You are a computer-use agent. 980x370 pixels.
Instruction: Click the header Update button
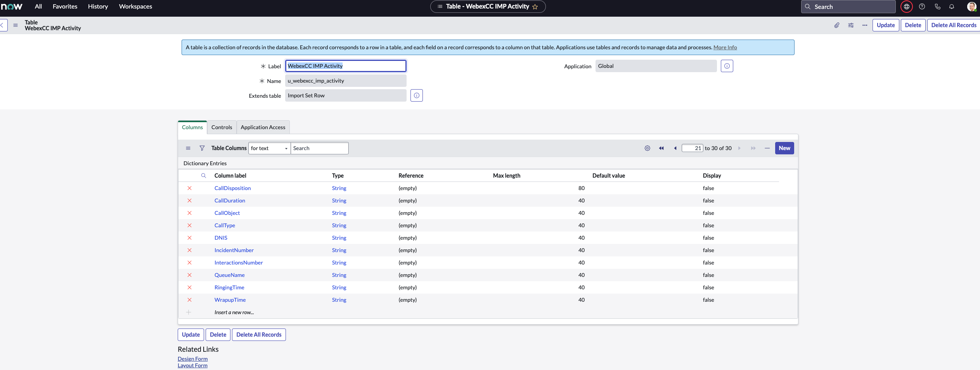click(x=886, y=25)
